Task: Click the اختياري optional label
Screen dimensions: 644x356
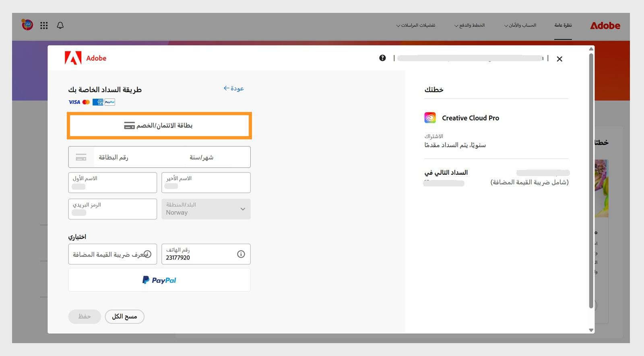Action: 77,237
